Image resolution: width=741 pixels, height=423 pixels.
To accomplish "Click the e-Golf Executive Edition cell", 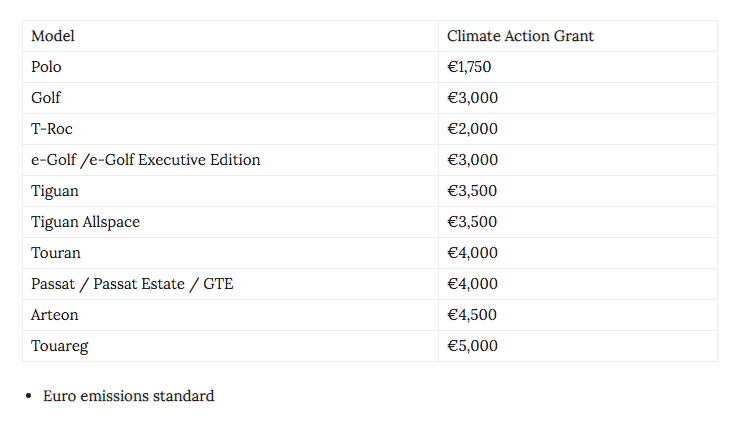I will point(146,160).
